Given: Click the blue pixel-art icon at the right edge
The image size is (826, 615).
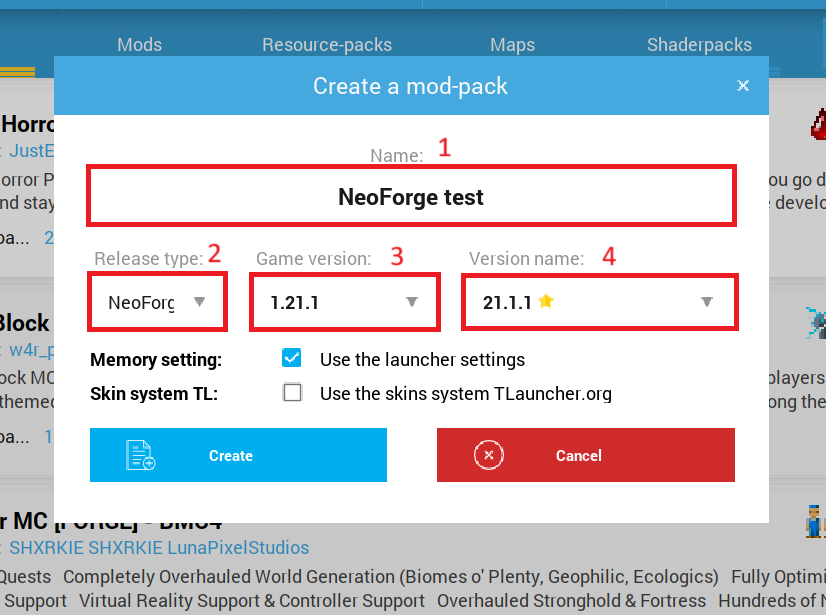Looking at the screenshot, I should click(x=816, y=322).
